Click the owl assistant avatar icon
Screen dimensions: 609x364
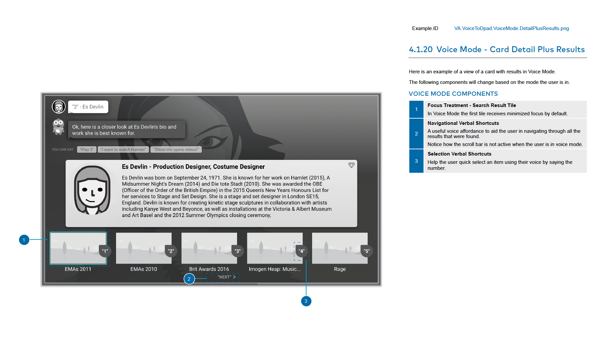(x=59, y=127)
